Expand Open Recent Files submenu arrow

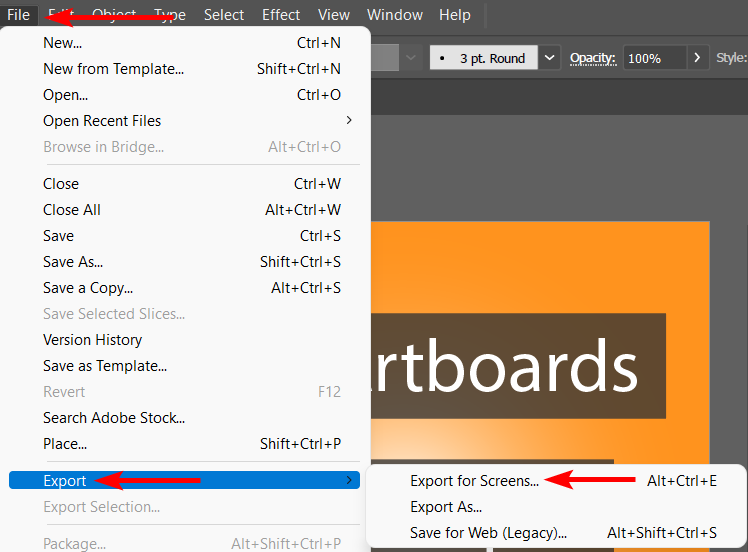pos(349,121)
